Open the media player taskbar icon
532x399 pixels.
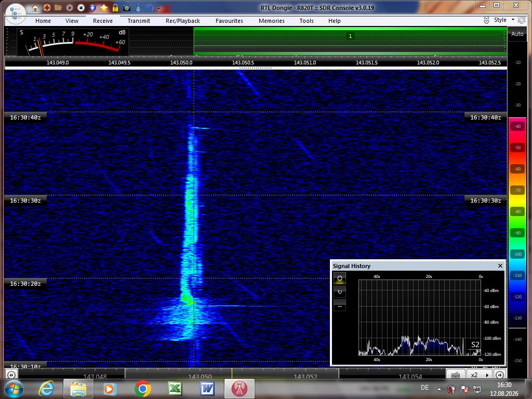click(x=110, y=389)
